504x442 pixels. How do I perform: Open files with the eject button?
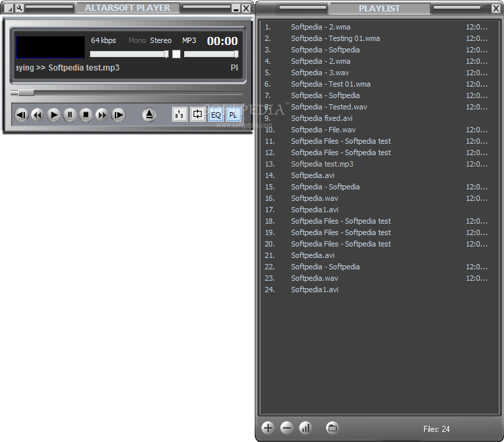pos(149,115)
